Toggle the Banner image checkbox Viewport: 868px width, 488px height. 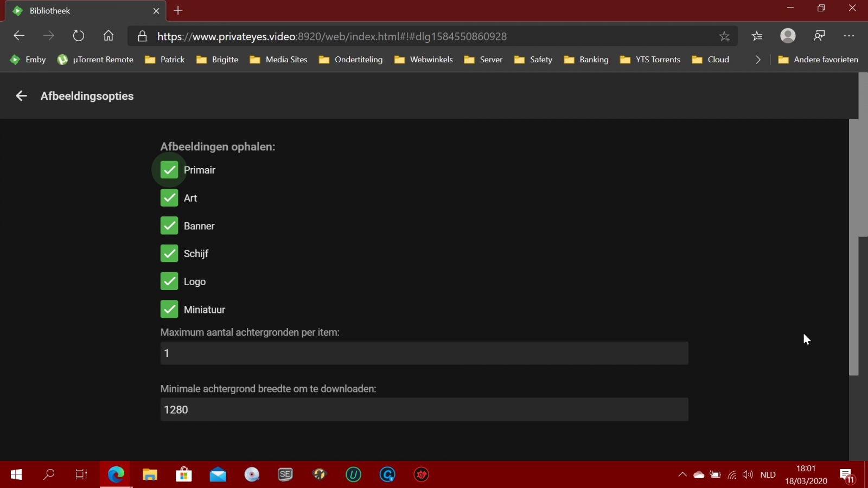point(169,226)
